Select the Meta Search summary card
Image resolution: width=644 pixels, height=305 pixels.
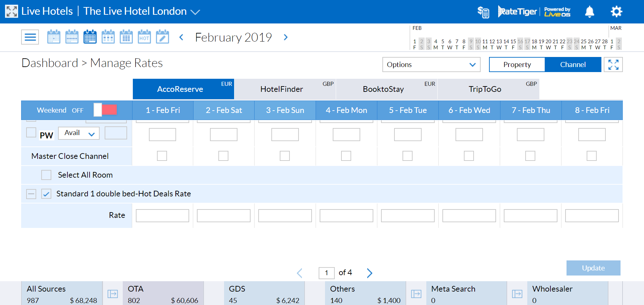(467, 293)
